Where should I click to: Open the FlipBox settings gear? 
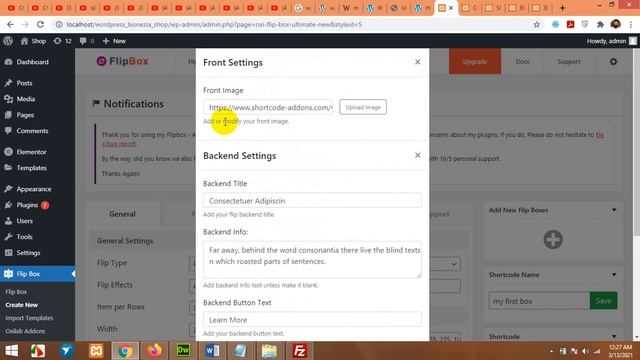tap(613, 62)
